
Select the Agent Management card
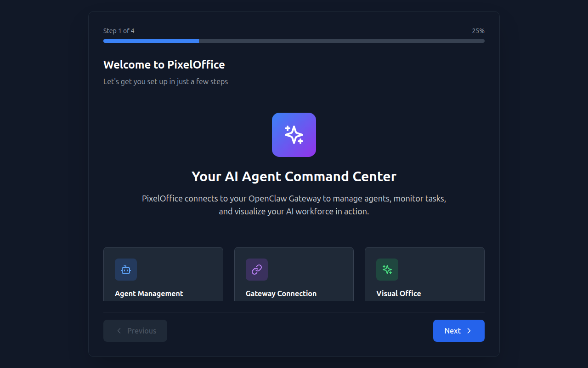[x=163, y=274]
